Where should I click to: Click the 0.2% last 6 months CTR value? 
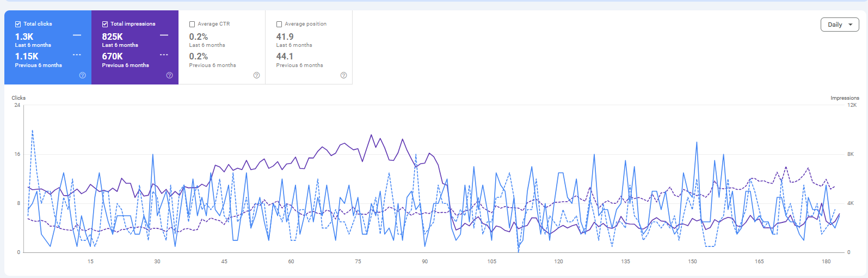pos(198,37)
